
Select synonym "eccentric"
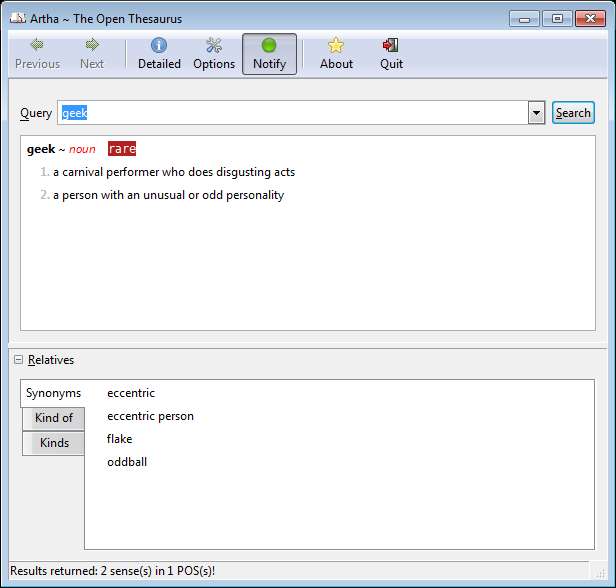click(131, 393)
